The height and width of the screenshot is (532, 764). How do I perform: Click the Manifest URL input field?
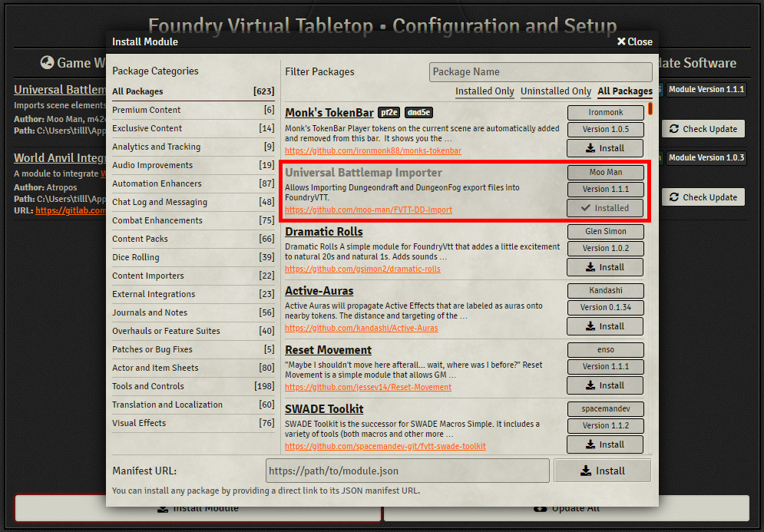pyautogui.click(x=407, y=471)
